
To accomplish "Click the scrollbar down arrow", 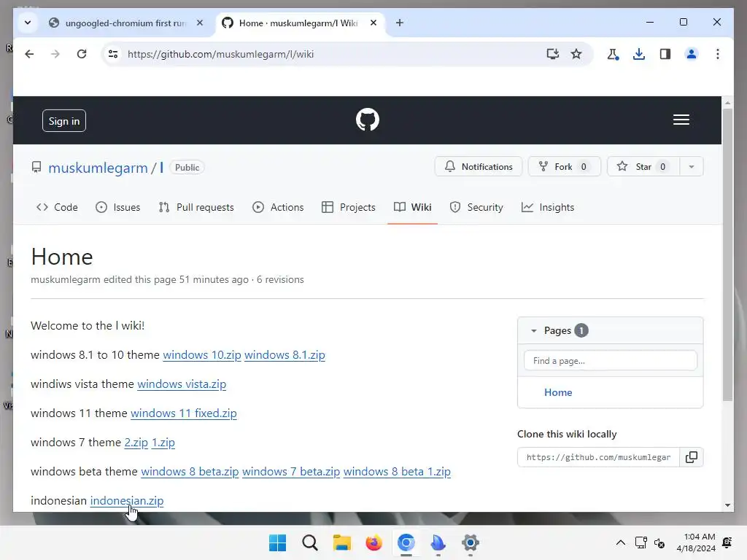I will point(727,505).
